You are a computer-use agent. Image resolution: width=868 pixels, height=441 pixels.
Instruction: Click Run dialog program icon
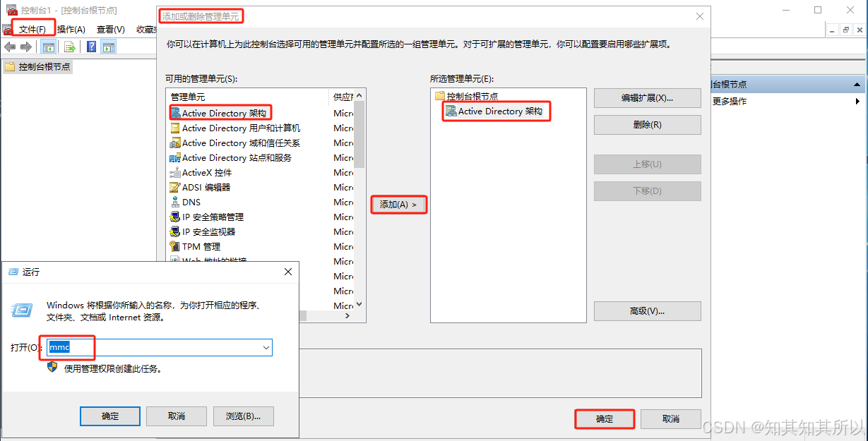(x=23, y=310)
